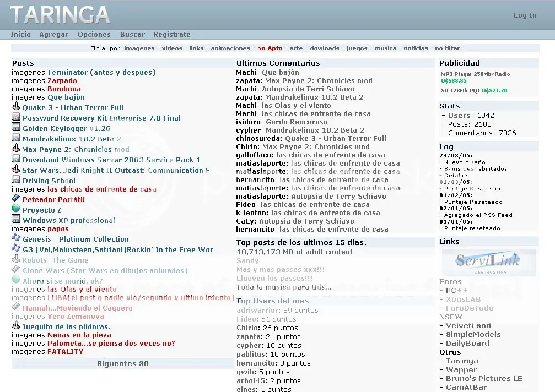Select the 'no filtar' filter option
Viewport: 555px width, 392px height.
pos(448,48)
